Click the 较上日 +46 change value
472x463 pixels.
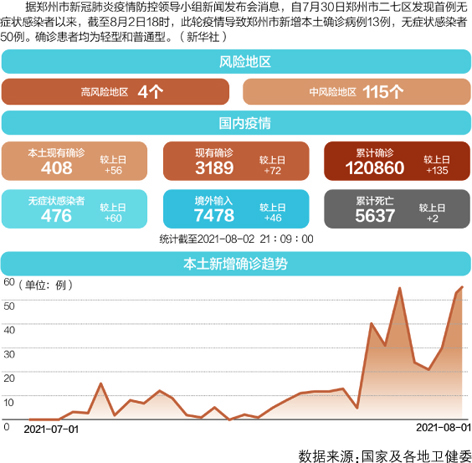click(x=272, y=213)
